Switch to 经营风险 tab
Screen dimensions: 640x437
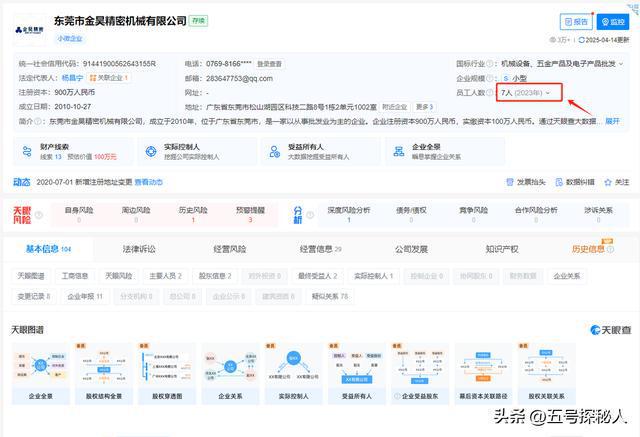(x=229, y=249)
